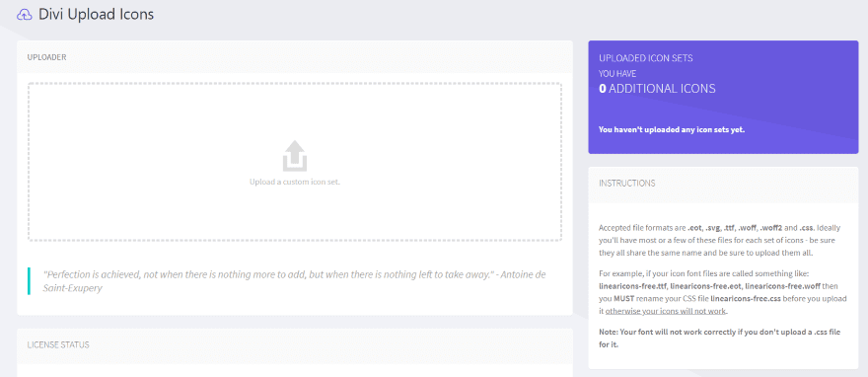
Task: Click the cloud upload icon beside page title
Action: 25,15
